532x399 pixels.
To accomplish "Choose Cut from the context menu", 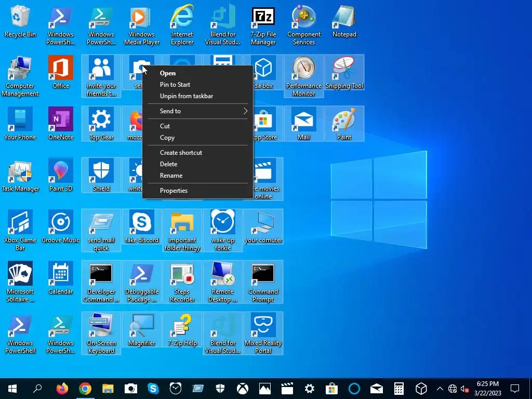I will pos(198,126).
